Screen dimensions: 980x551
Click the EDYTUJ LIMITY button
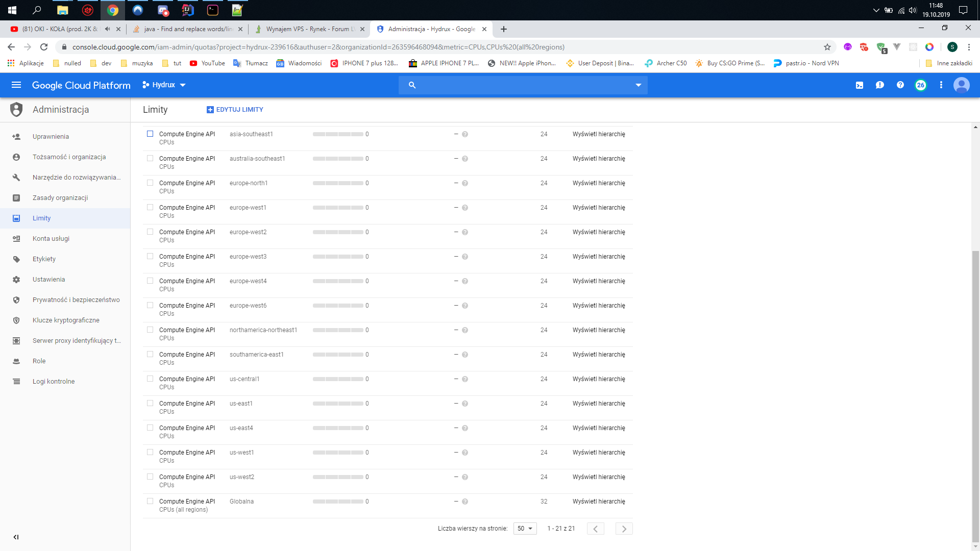(x=235, y=110)
